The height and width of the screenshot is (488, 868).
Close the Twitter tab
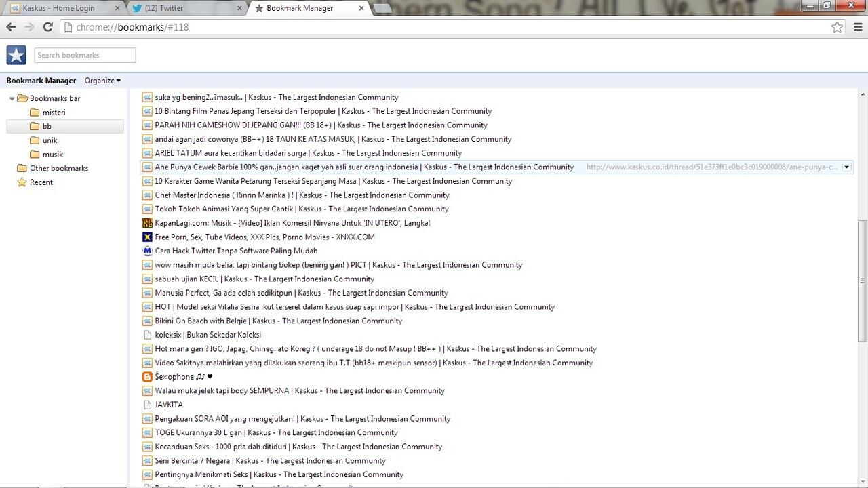coord(239,9)
